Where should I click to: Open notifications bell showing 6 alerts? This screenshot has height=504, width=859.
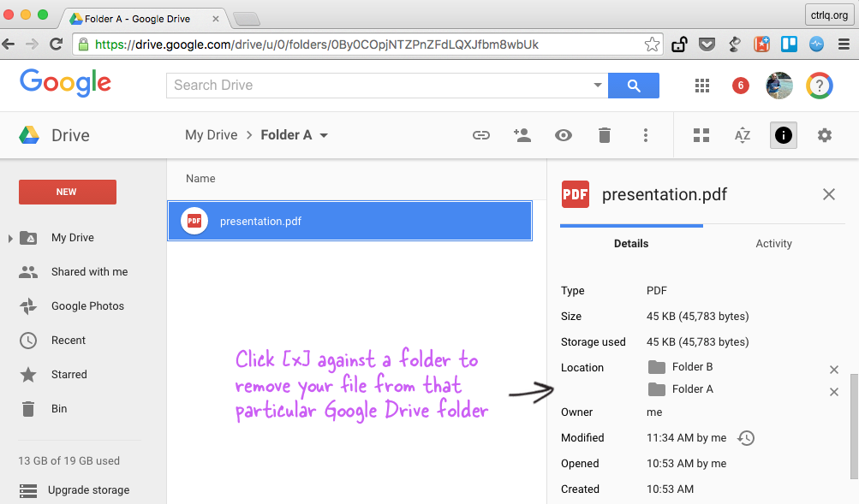tap(738, 86)
